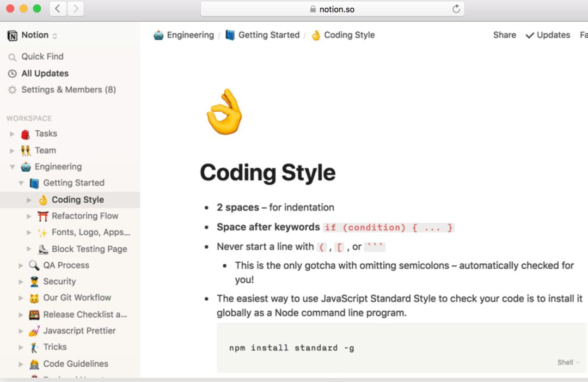
Task: Open the Shell language dropdown
Action: pos(568,362)
